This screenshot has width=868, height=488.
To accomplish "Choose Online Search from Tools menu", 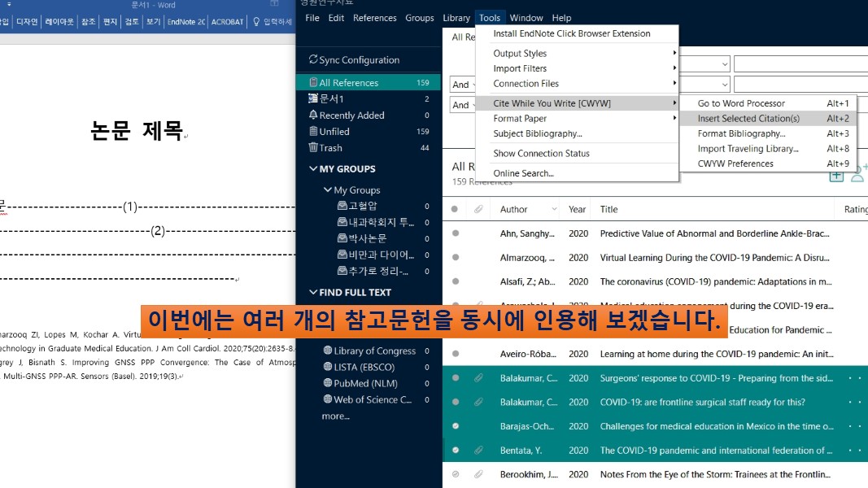I will point(577,173).
